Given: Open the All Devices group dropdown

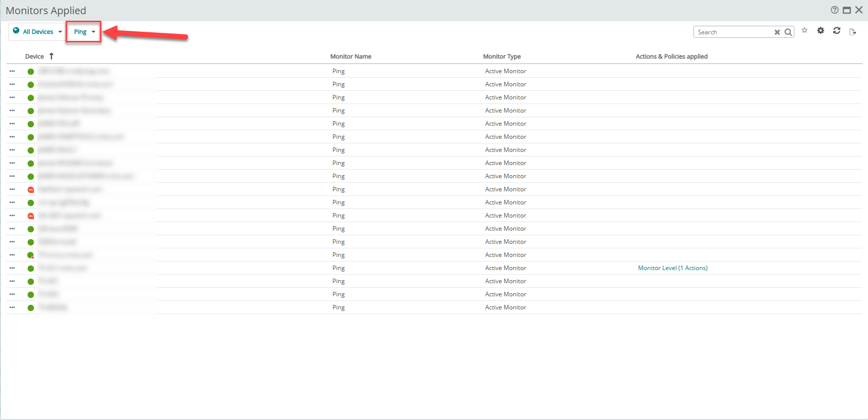Looking at the screenshot, I should coord(38,32).
